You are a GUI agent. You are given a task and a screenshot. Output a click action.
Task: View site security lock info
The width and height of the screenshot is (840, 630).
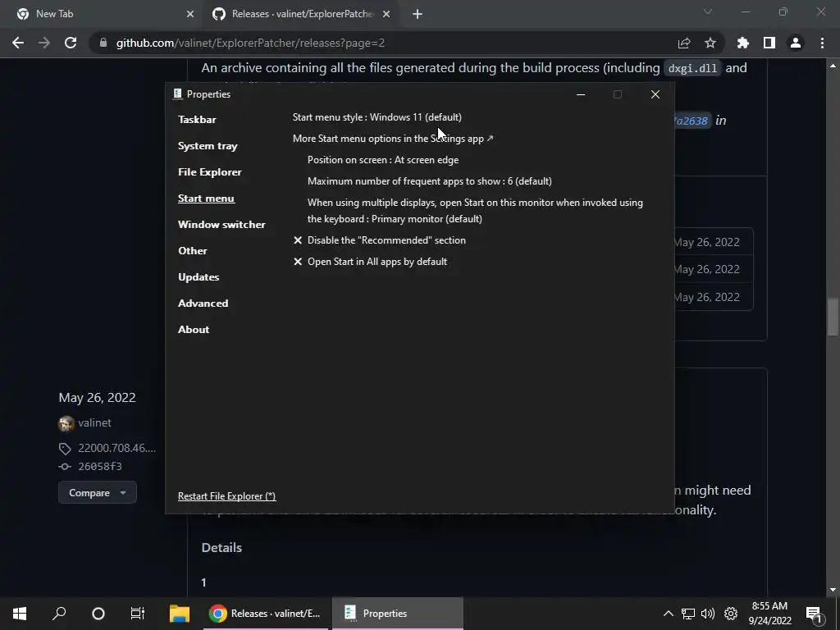[103, 43]
